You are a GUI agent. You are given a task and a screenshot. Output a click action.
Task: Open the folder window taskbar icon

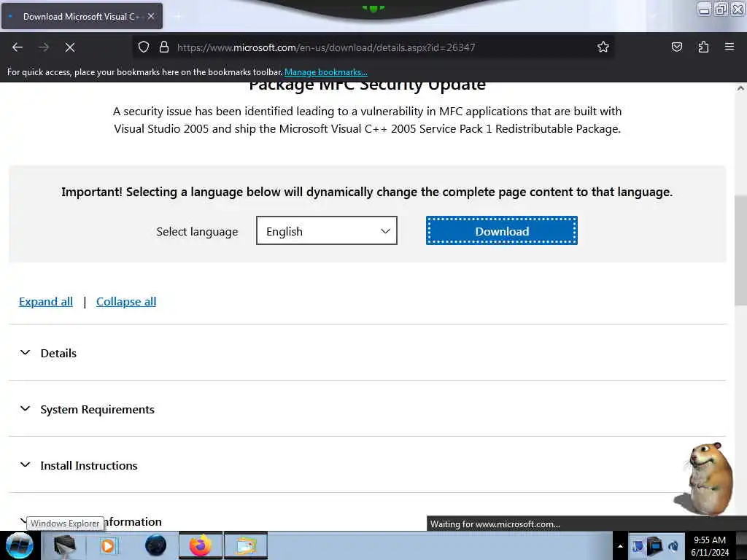245,545
